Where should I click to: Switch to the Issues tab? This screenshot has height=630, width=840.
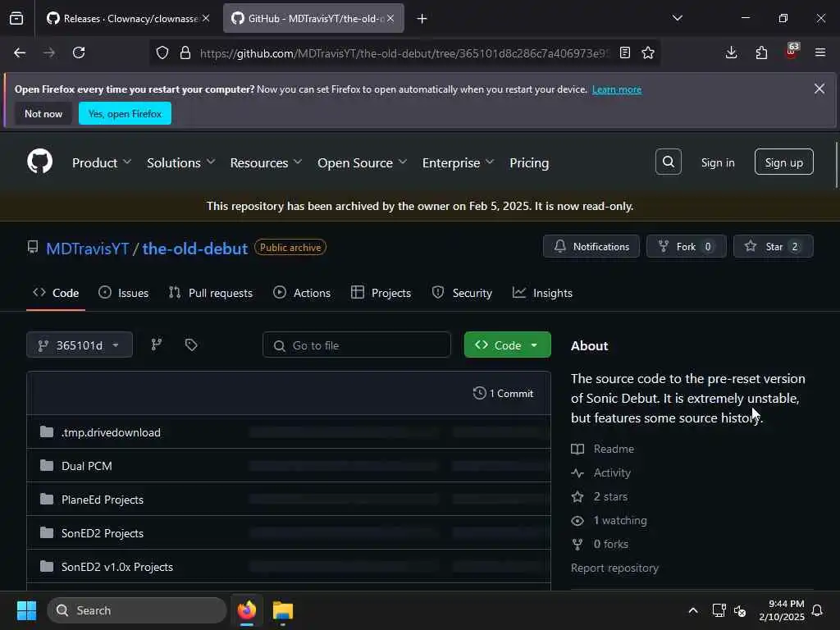(124, 293)
